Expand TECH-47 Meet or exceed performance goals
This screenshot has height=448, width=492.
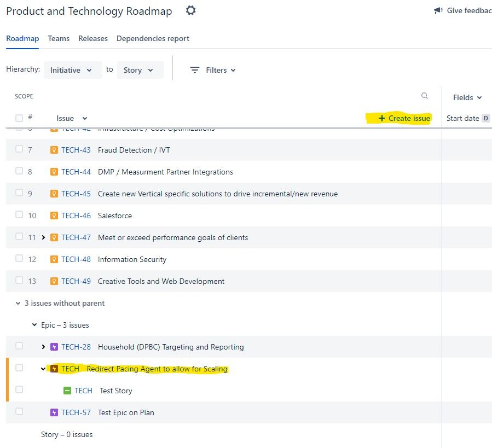click(x=43, y=237)
